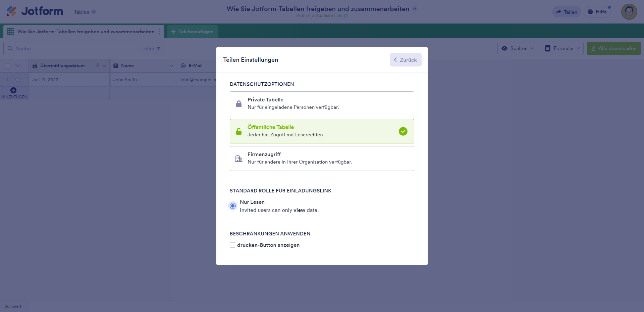Tick the select-all rows checkbox
Image resolution: width=644 pixels, height=312 pixels.
pos(8,66)
